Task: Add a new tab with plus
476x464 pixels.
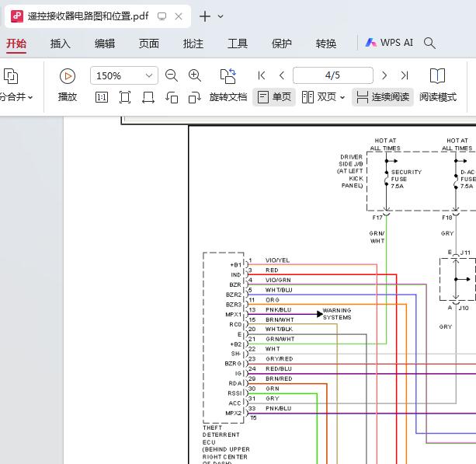Action: (205, 16)
